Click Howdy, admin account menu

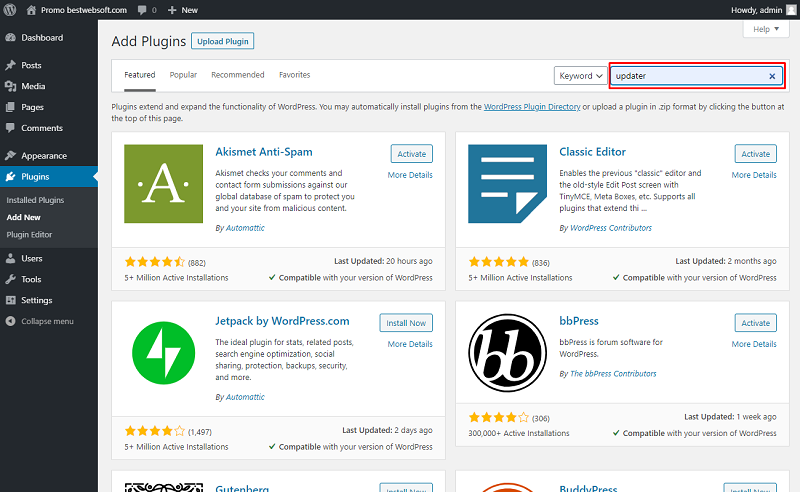(x=756, y=10)
